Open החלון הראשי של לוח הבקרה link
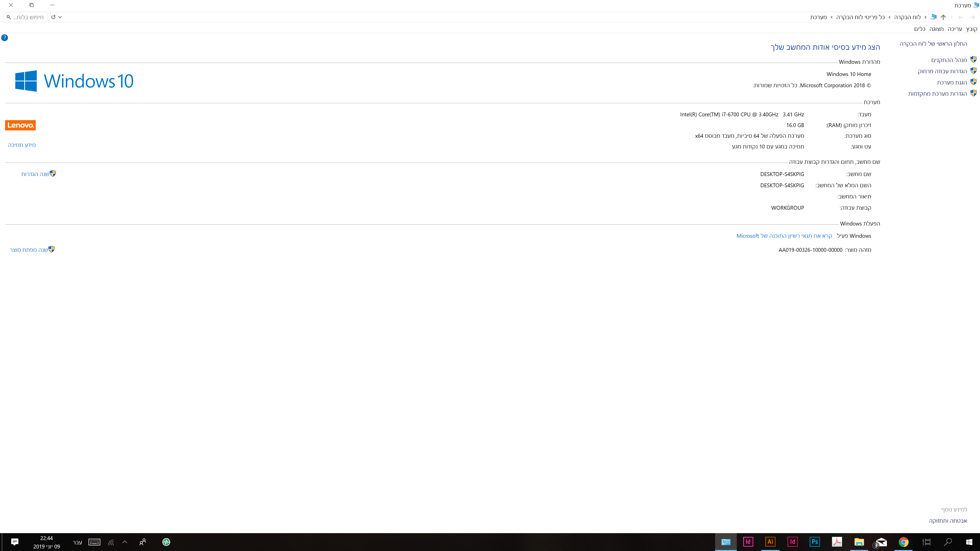The width and height of the screenshot is (980, 551). 933,44
